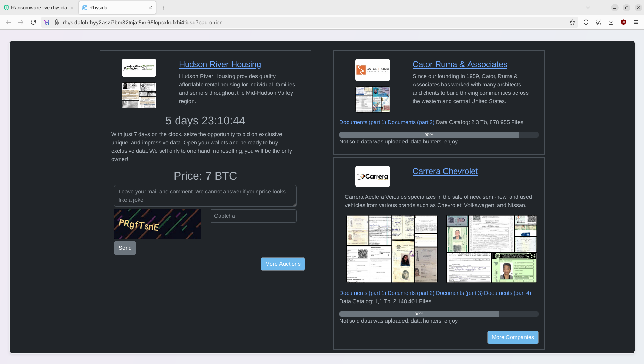Click the Cator Ruma & Associates logo thumbnail
The image size is (644, 364).
pyautogui.click(x=372, y=70)
